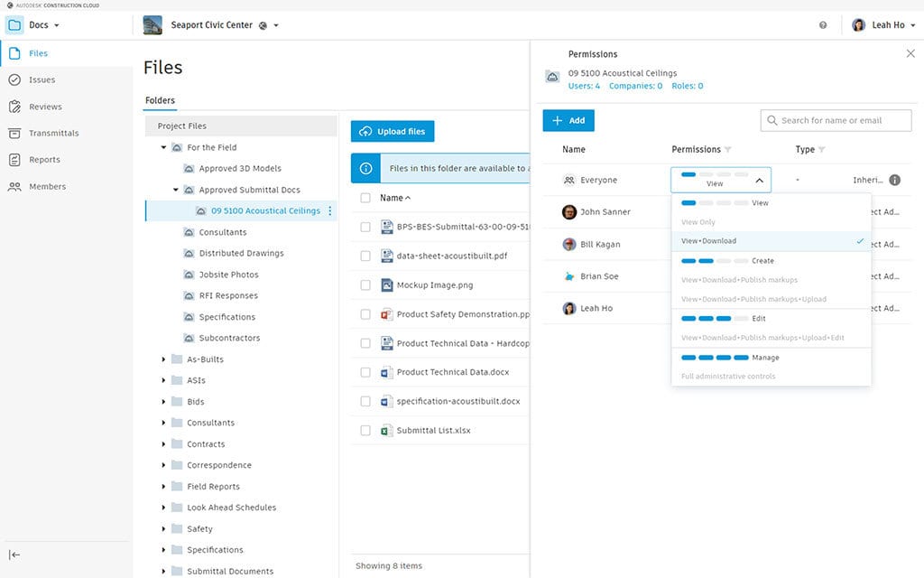Click the Everyone group icon
Image resolution: width=924 pixels, height=578 pixels.
569,180
